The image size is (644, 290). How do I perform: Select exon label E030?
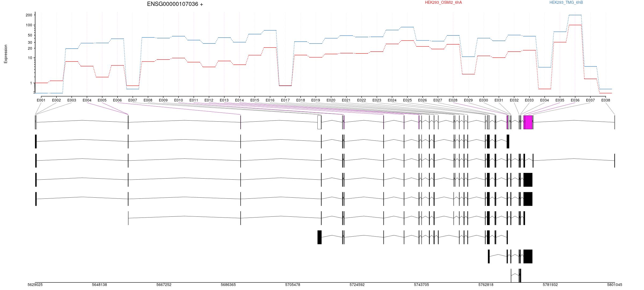tap(484, 100)
